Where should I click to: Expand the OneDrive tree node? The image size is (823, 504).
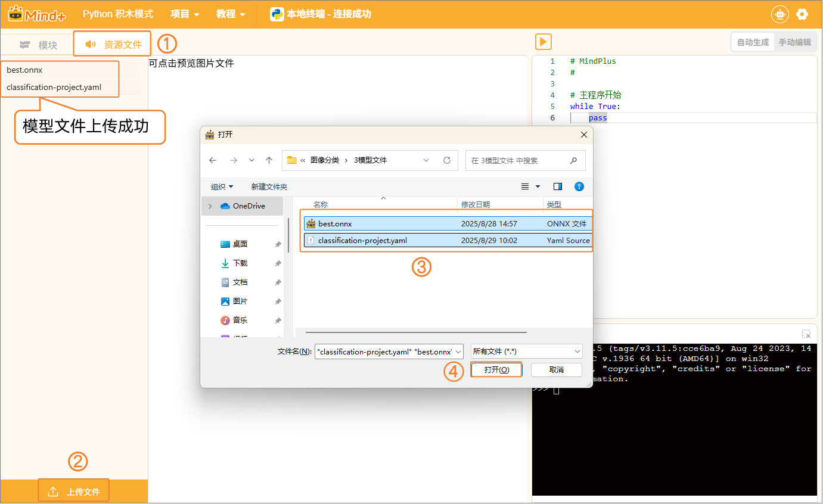coord(210,206)
